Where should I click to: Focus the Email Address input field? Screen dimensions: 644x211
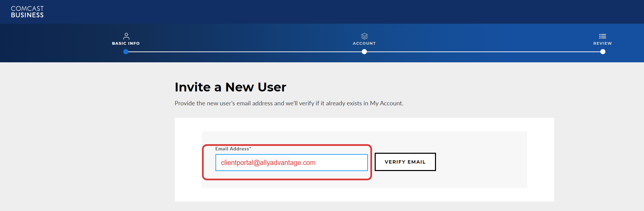[x=292, y=163]
